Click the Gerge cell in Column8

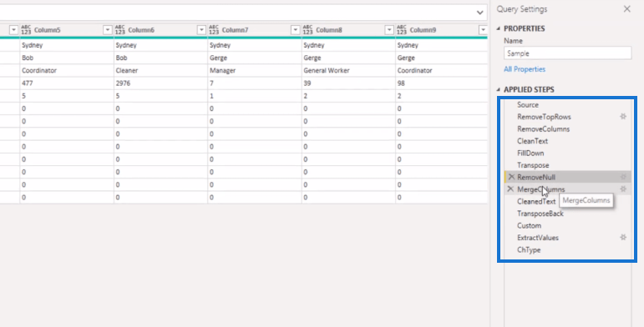tap(348, 58)
